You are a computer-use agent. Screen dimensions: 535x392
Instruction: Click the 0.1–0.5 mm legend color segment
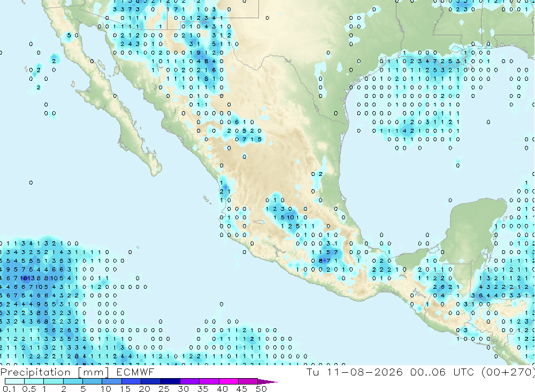click(x=14, y=381)
